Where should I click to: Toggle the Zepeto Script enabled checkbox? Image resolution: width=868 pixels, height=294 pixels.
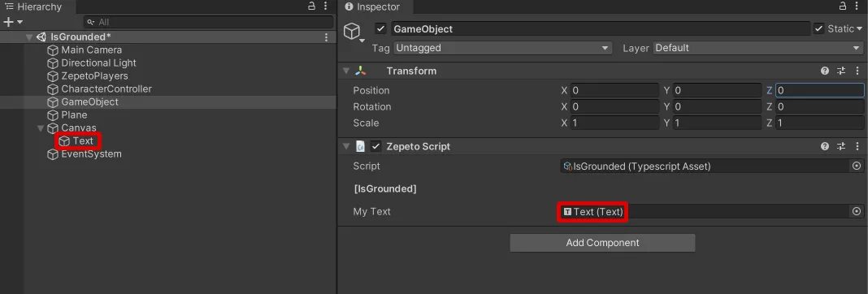[375, 147]
